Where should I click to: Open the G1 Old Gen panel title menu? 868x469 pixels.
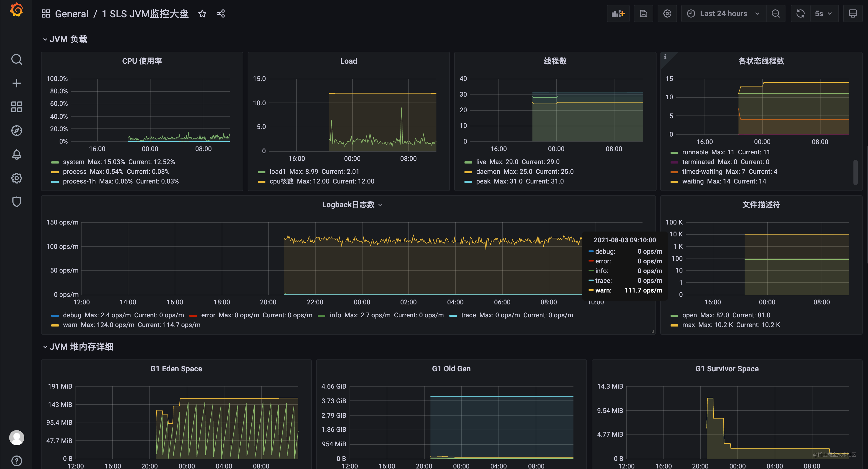click(x=451, y=369)
